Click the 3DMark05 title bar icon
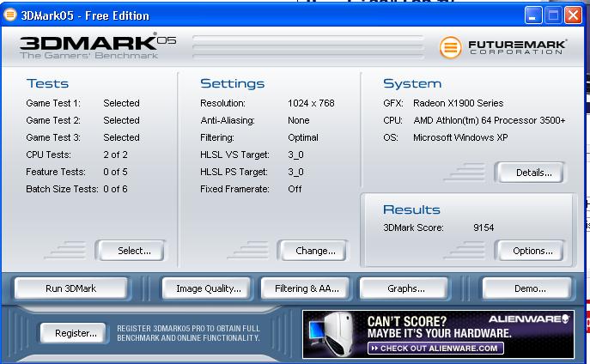This screenshot has width=590, height=364. pos(10,15)
